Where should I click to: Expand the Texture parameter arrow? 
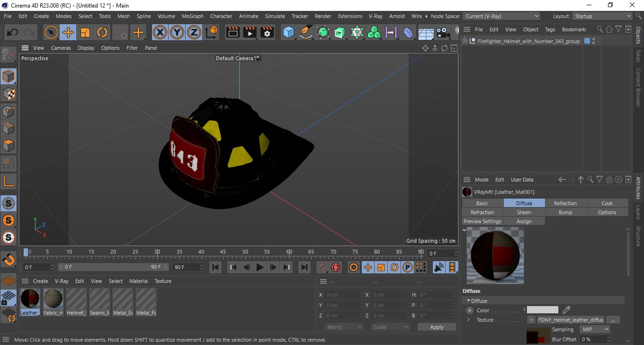point(469,320)
